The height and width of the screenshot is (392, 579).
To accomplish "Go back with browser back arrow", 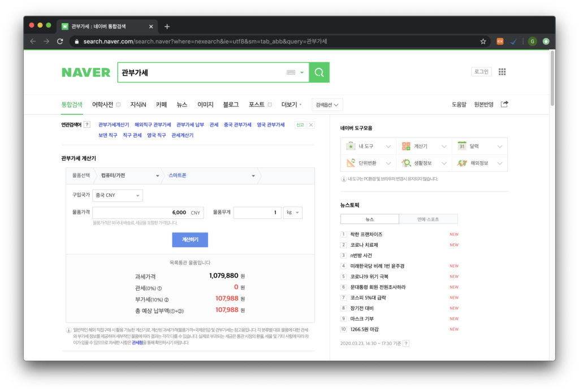I will [33, 41].
